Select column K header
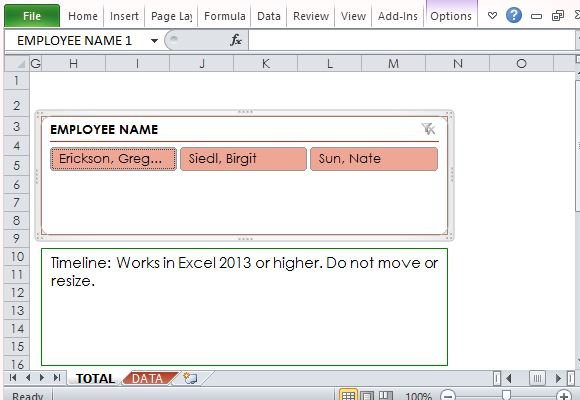The height and width of the screenshot is (400, 580). click(x=266, y=64)
